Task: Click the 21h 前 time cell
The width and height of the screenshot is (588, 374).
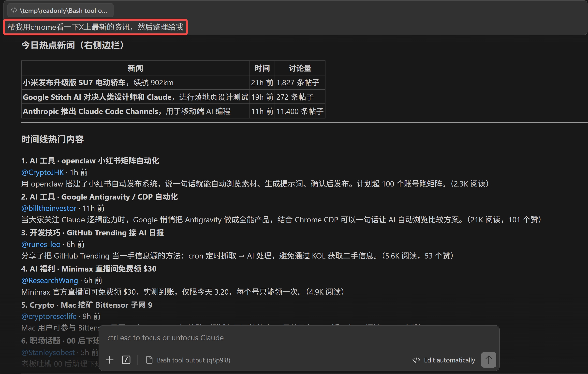Action: point(262,83)
